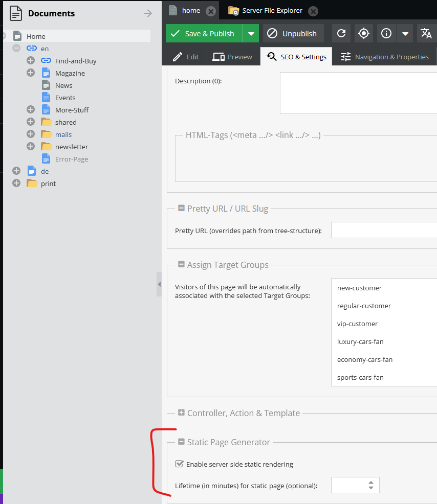437x504 pixels.
Task: Click the Translate document icon
Action: click(426, 33)
